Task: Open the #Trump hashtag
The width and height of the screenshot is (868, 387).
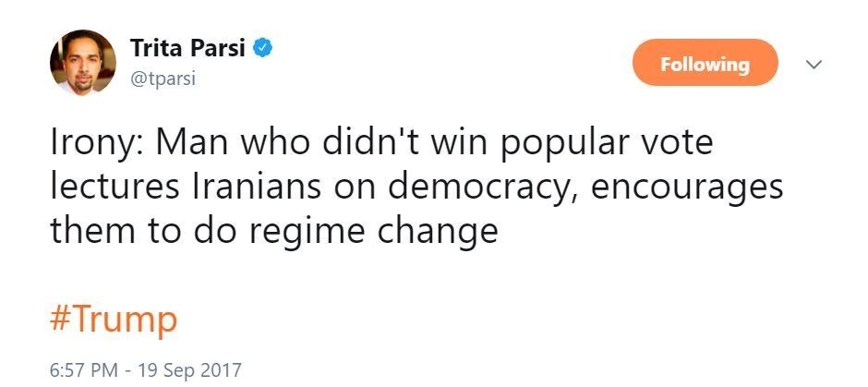Action: tap(113, 320)
